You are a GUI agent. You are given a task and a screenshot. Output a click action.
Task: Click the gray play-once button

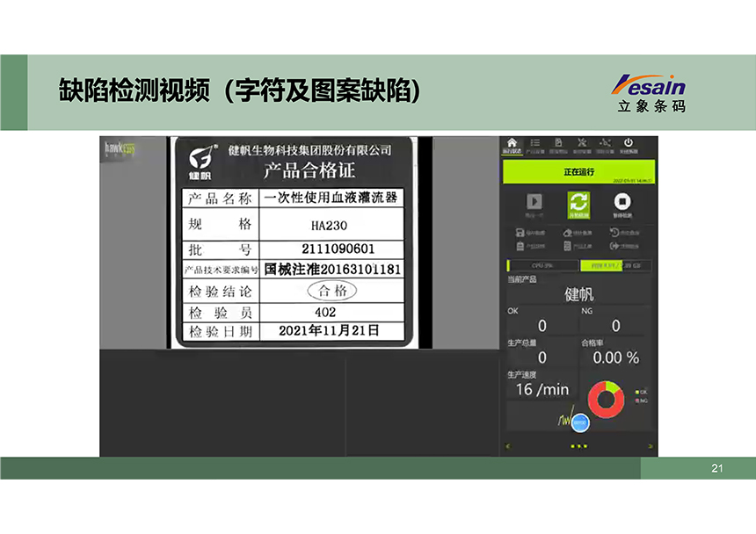[x=534, y=206]
